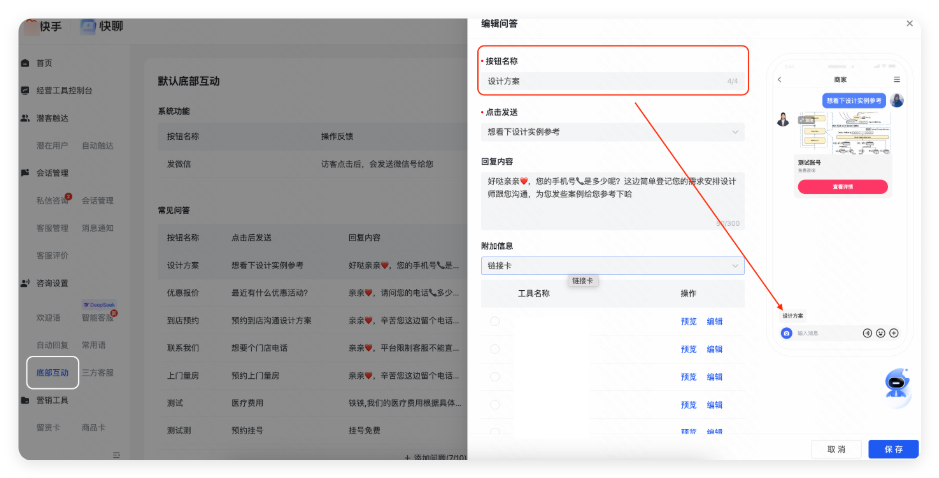Click the 取消 button

pyautogui.click(x=836, y=449)
